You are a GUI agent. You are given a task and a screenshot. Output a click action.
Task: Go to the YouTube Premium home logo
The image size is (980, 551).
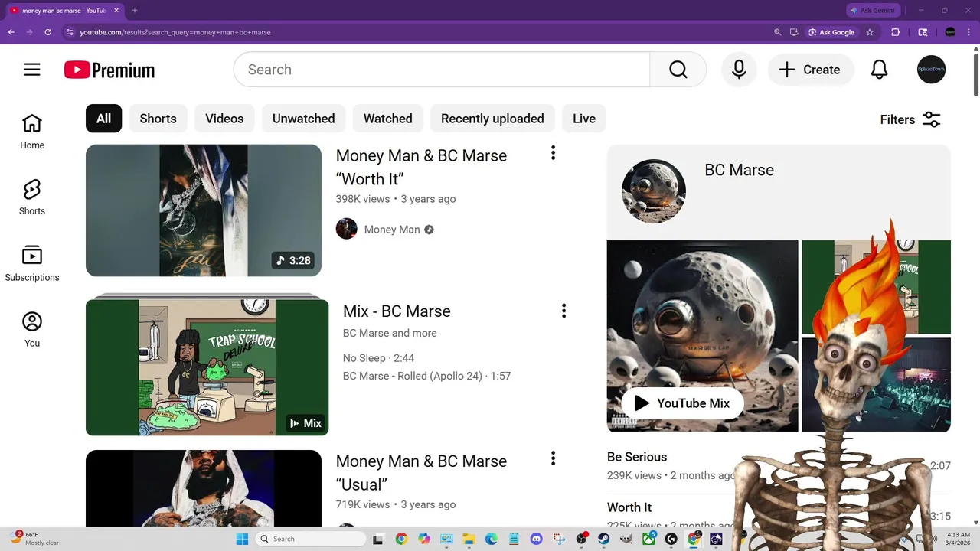[109, 70]
